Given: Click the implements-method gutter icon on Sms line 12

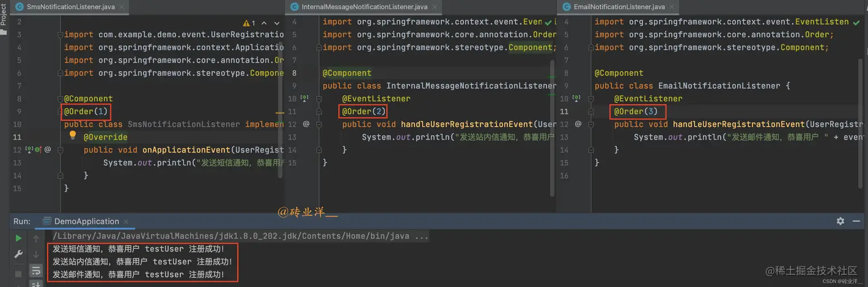Looking at the screenshot, I should coord(38,149).
